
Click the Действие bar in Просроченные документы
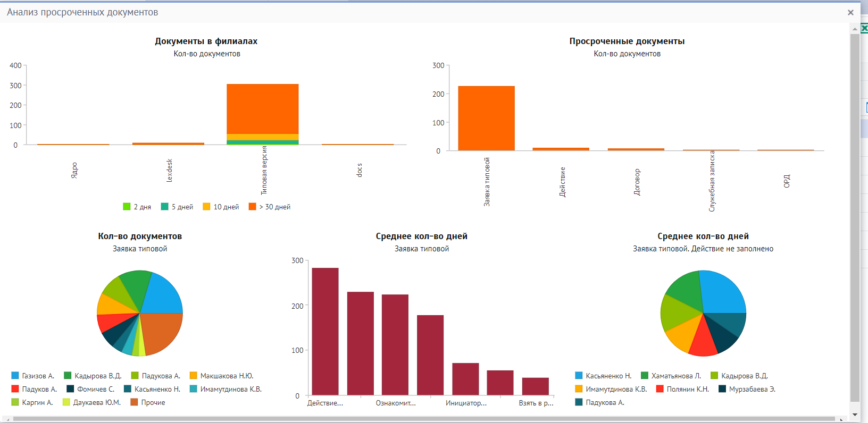[x=561, y=149]
